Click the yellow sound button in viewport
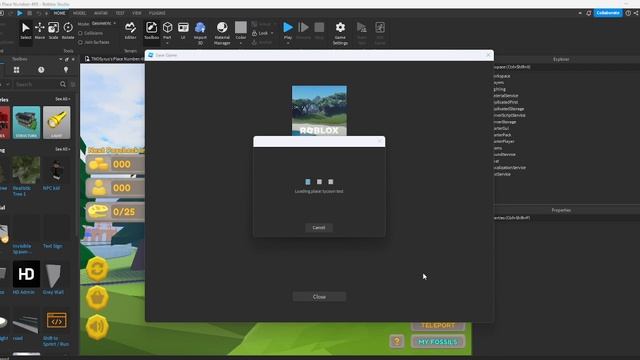 point(97,327)
